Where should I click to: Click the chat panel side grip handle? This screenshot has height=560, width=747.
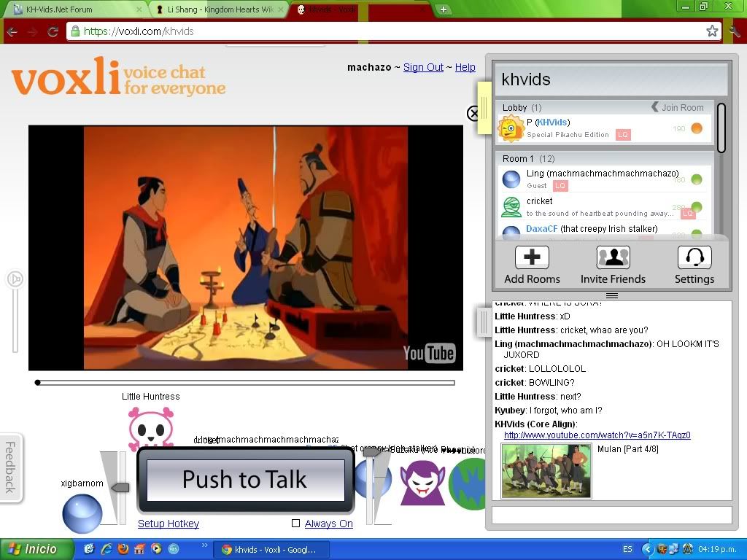pyautogui.click(x=484, y=322)
